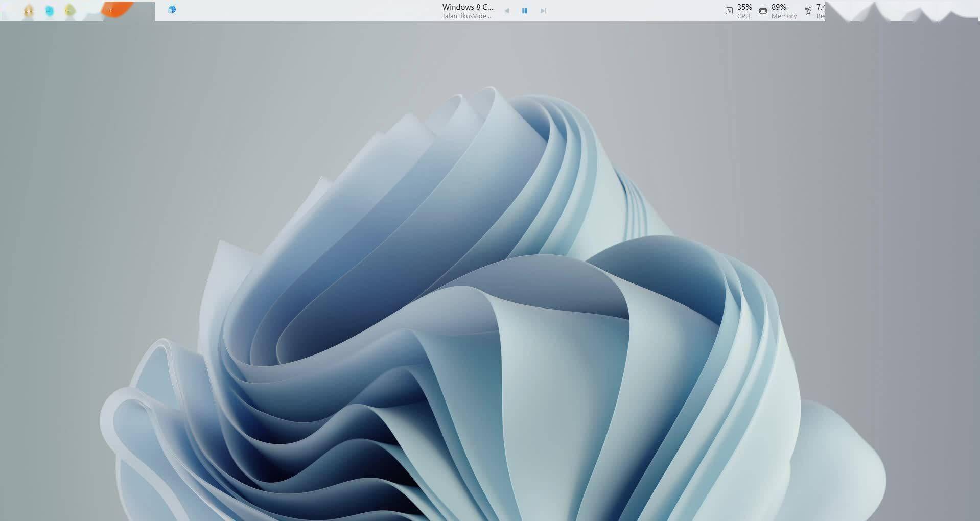Click the 35% CPU reading
This screenshot has width=980, height=521.
pos(744,7)
